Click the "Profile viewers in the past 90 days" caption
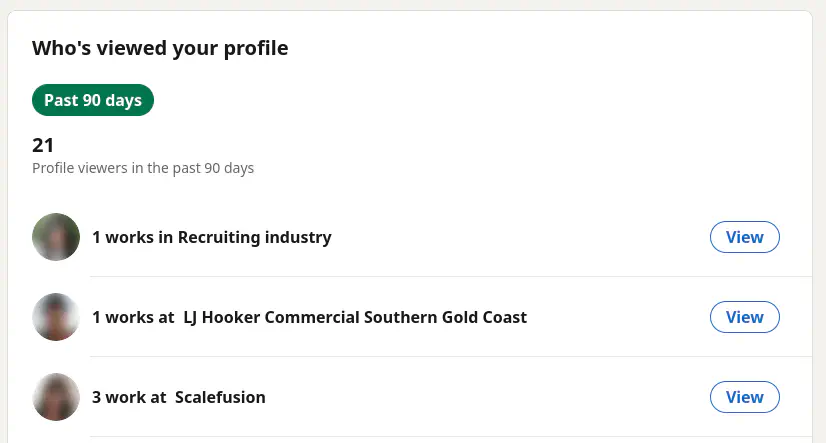Image resolution: width=826 pixels, height=443 pixels. point(143,168)
